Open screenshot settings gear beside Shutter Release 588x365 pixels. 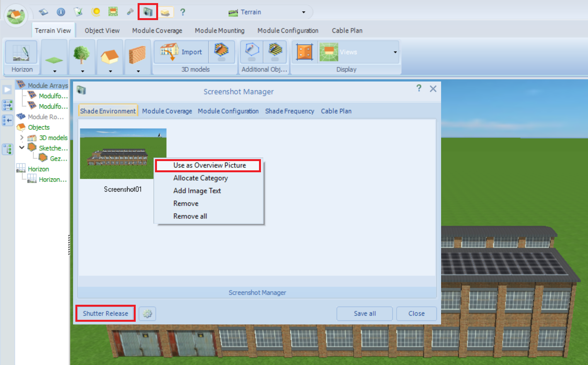click(147, 314)
